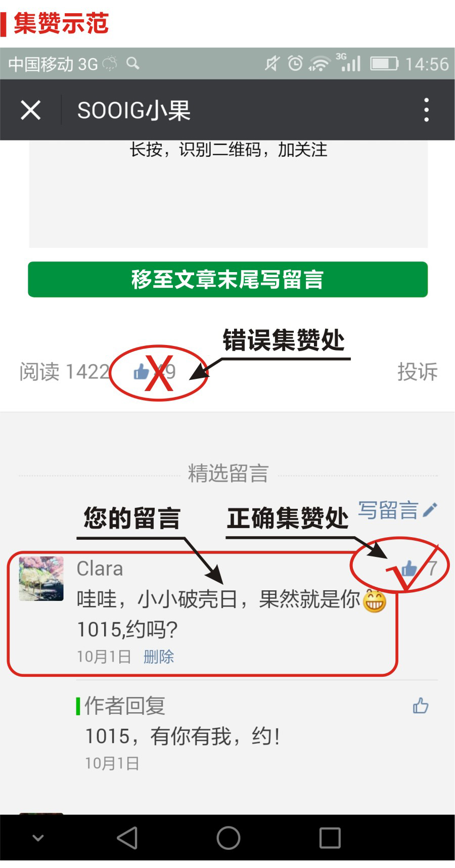The width and height of the screenshot is (455, 868).
Task: Collapse navigation bar with down chevron
Action: pos(38,838)
